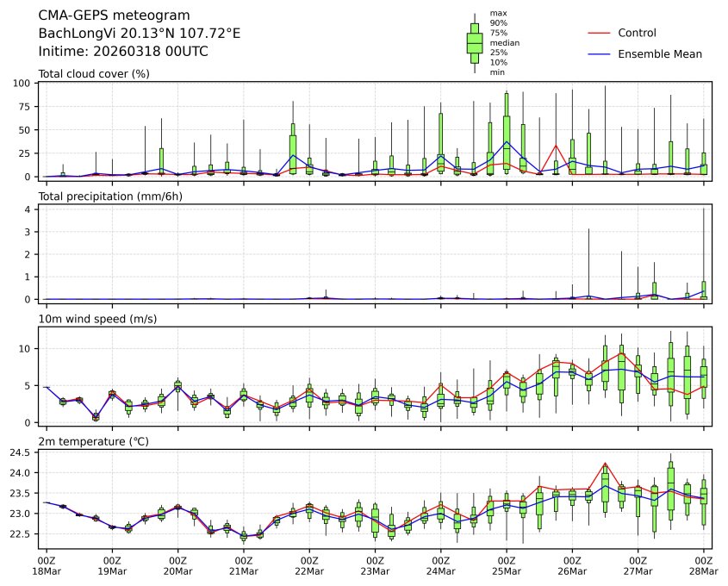Select the 00Z 28Mar time axis label
Viewport: 728px width, 586px height.
click(704, 566)
